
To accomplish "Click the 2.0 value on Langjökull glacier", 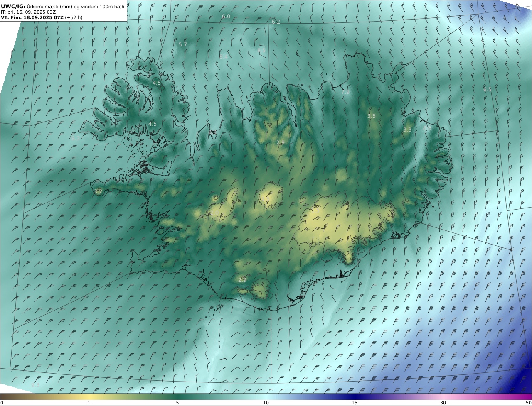I will (x=215, y=213).
